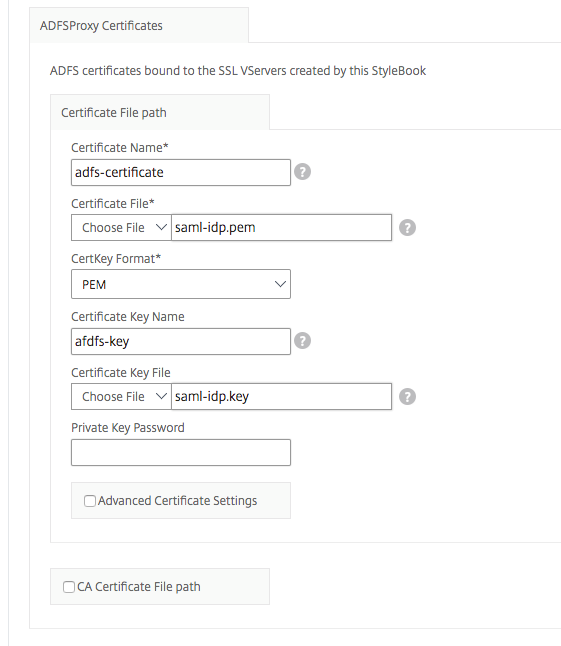Viewport: 561px width, 646px height.
Task: Click the Advanced Certificate Settings label
Action: [177, 501]
